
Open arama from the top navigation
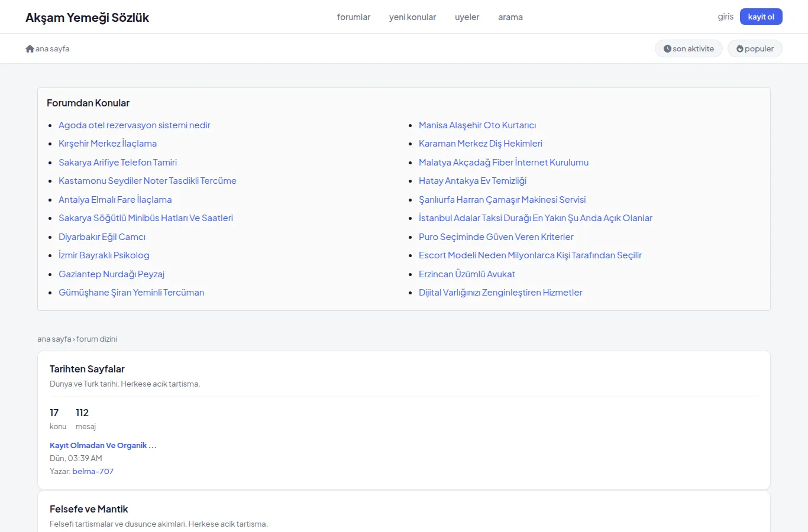click(x=510, y=17)
